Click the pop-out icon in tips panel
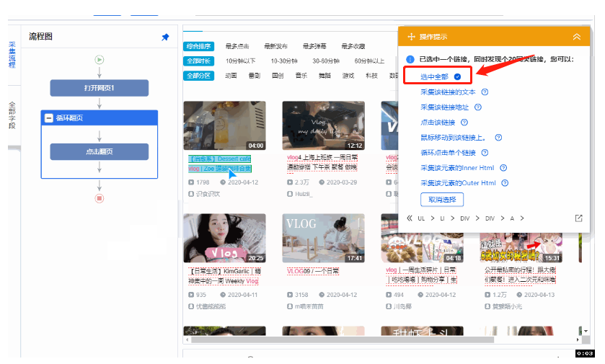 pos(578,218)
